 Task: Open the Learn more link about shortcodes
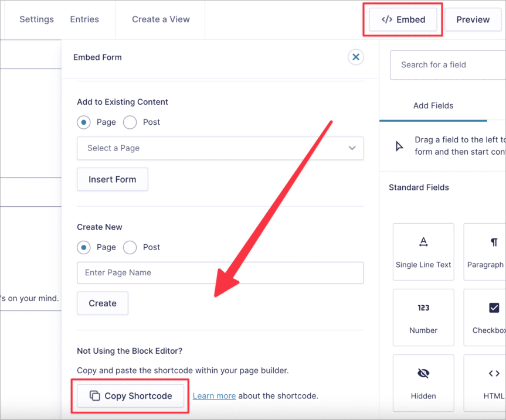(214, 396)
